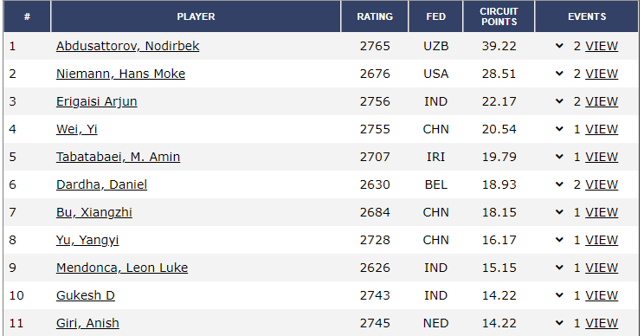This screenshot has height=336, width=644.
Task: Expand events chevron for Wei Yi
Action: pyautogui.click(x=559, y=129)
